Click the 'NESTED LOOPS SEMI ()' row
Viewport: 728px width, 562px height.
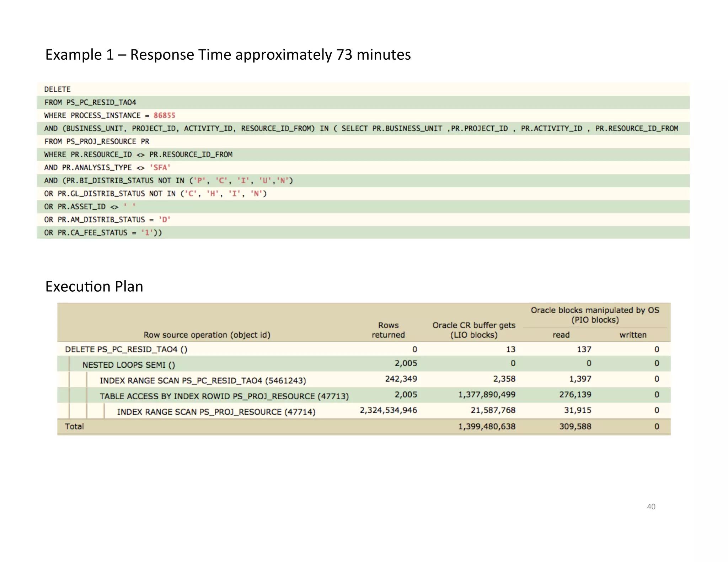click(x=364, y=364)
